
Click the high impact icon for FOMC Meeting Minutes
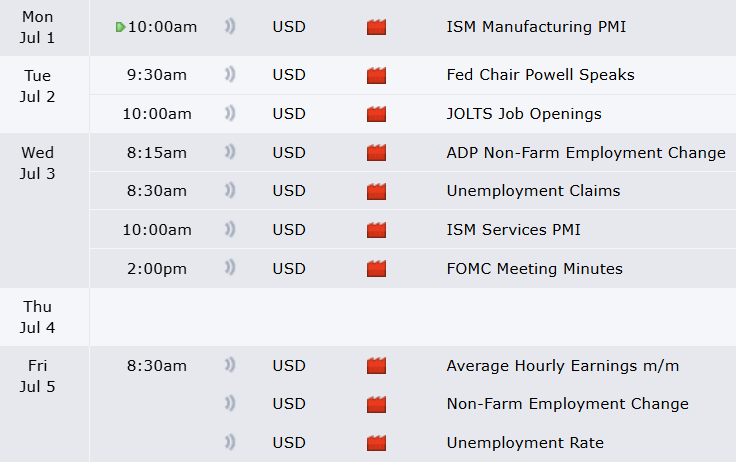[376, 269]
